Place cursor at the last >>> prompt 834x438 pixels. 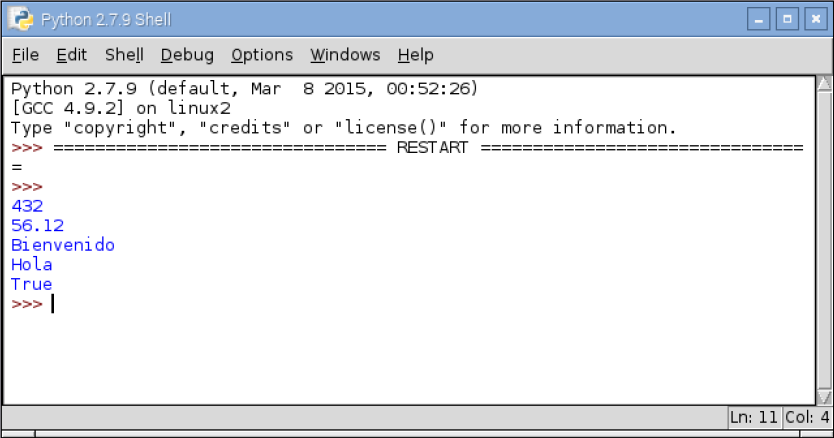53,304
